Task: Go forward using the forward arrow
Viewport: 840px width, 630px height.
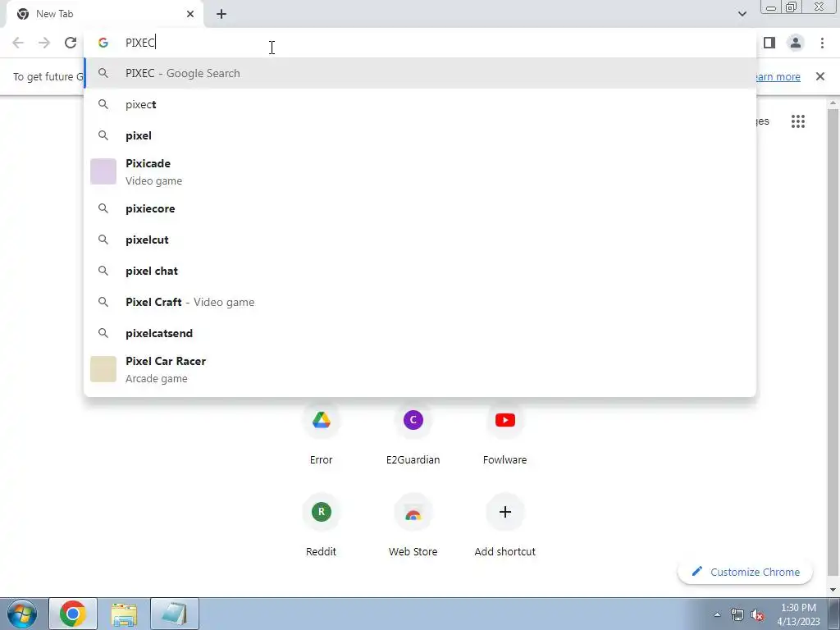Action: 44,43
